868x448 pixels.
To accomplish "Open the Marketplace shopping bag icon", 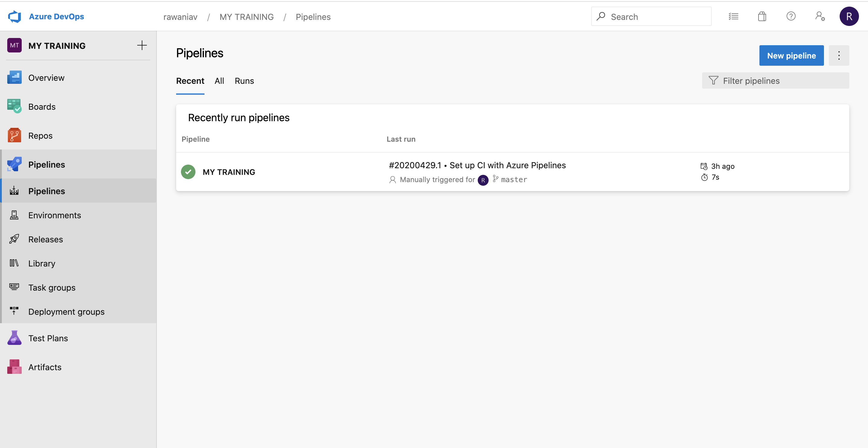I will point(762,16).
